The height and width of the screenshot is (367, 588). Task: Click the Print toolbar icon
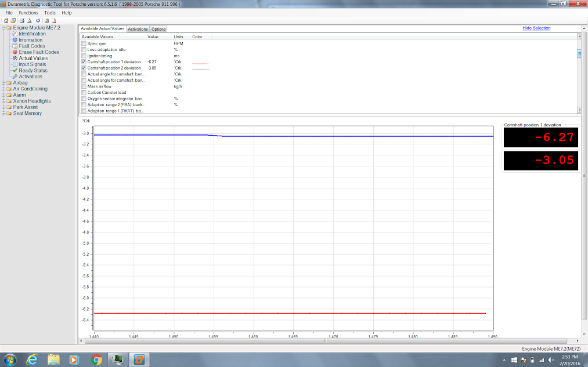[21, 20]
